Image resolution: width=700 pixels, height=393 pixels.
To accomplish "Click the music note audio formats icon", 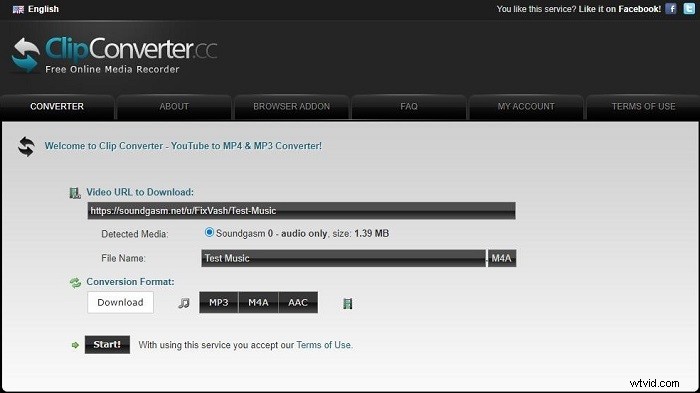I will point(184,303).
